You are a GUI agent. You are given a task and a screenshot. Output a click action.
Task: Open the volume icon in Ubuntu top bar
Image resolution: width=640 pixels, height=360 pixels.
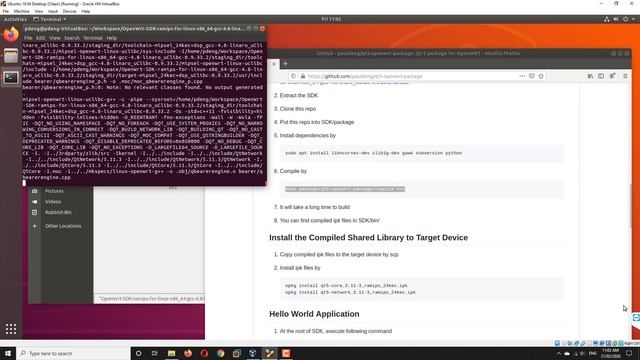click(x=616, y=19)
